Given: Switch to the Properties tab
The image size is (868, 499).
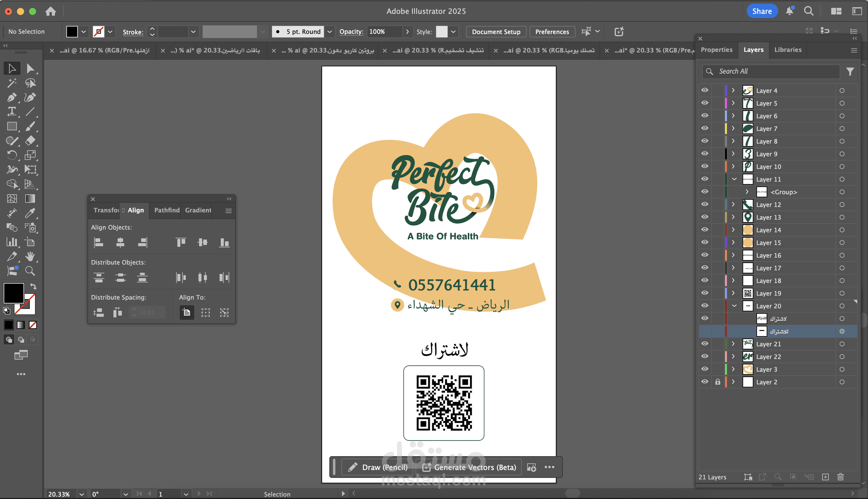Looking at the screenshot, I should [716, 50].
